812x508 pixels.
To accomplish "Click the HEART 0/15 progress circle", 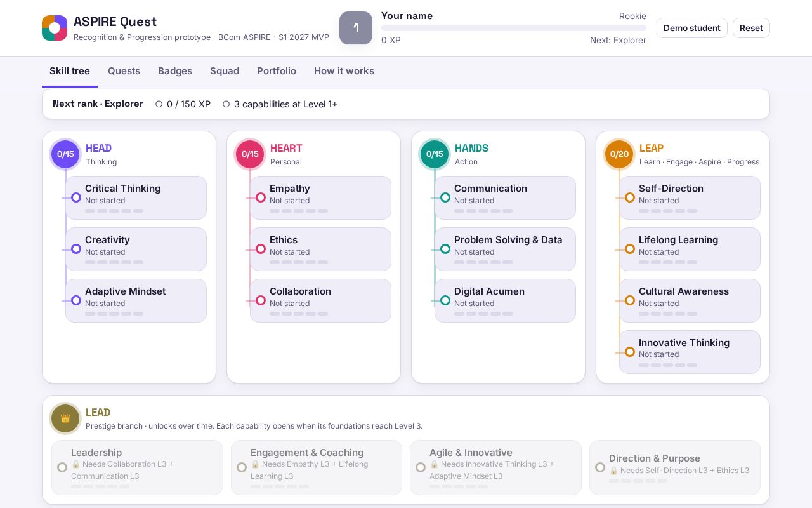I will (250, 154).
